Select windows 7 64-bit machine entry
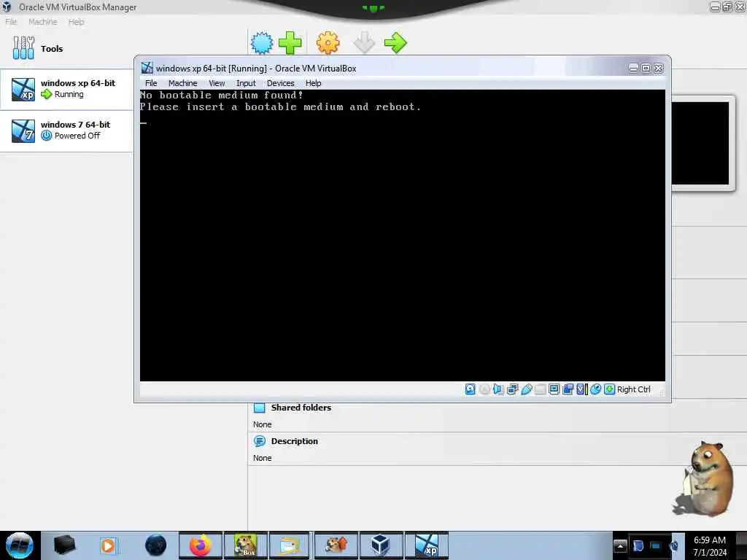The image size is (747, 560). tap(66, 131)
